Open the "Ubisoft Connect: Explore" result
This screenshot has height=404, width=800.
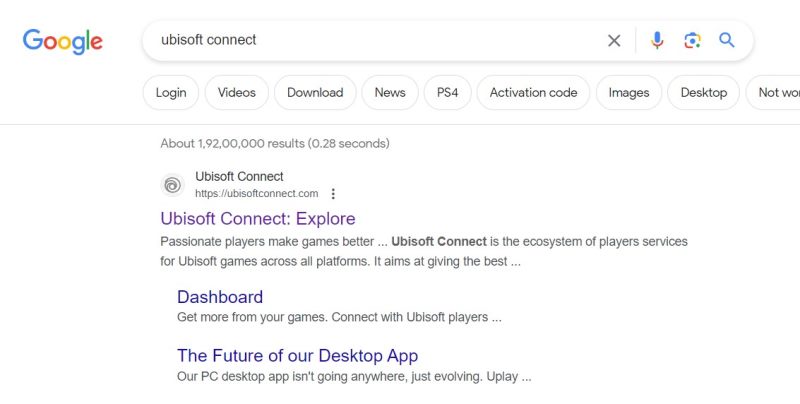(x=258, y=219)
